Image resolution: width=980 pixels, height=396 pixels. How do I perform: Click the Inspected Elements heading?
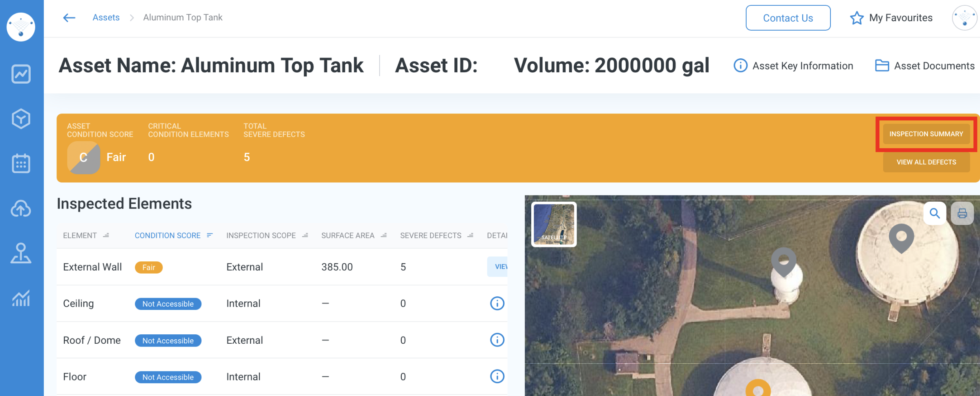pos(124,204)
